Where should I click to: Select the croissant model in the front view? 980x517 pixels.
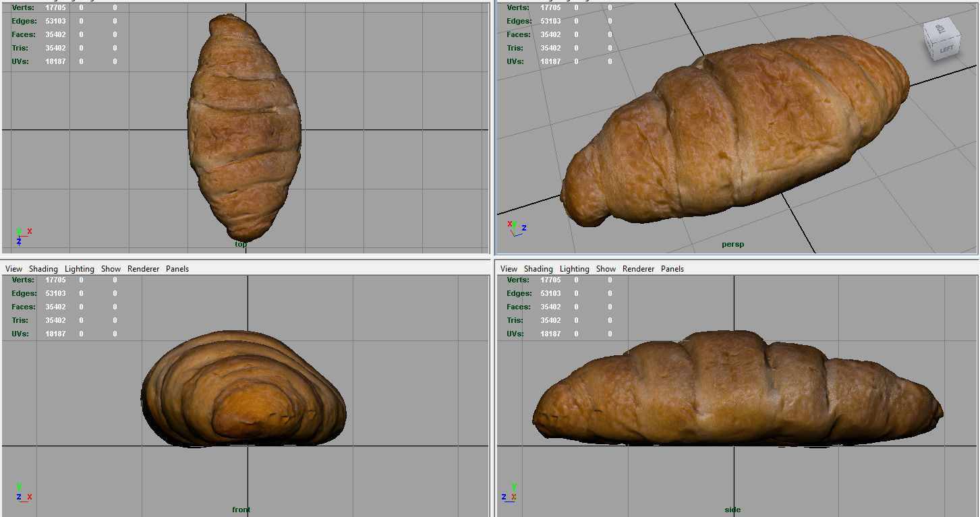click(x=243, y=388)
